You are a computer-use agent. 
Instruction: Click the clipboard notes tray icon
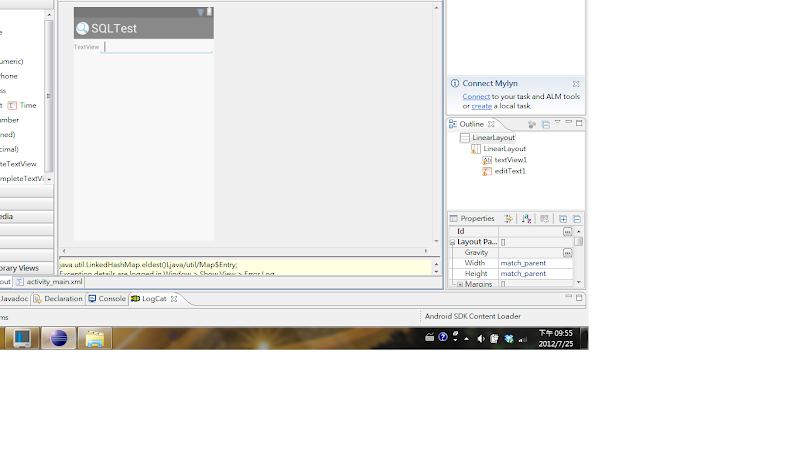(x=494, y=339)
